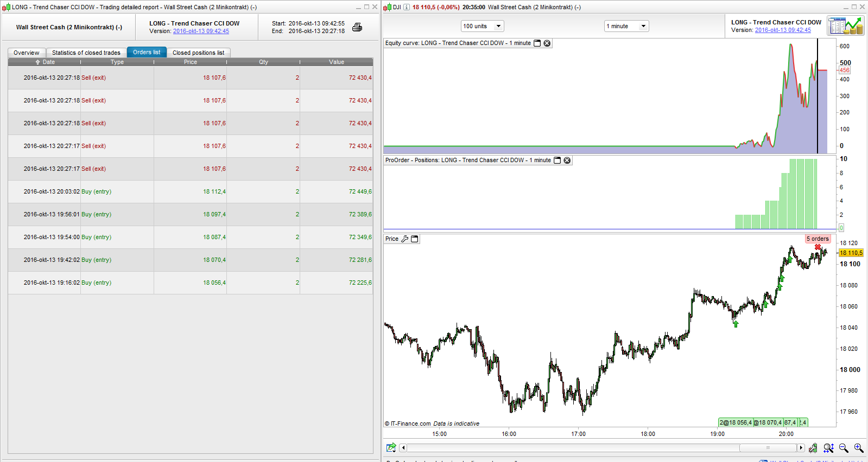Click the @18 070,4 position label
The width and height of the screenshot is (868, 462).
coord(768,422)
